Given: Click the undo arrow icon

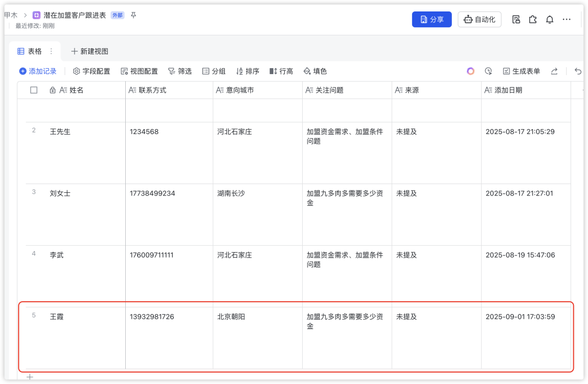Looking at the screenshot, I should (578, 71).
